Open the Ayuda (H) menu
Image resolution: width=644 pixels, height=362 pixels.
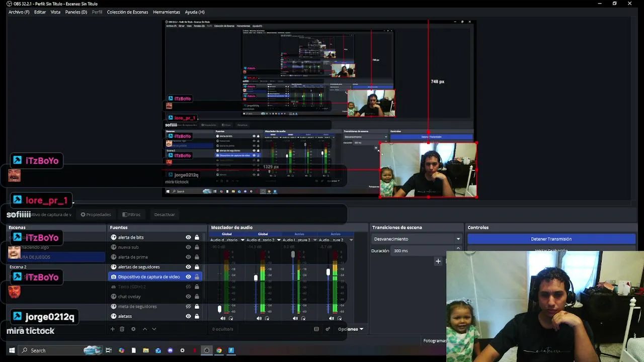pos(195,12)
